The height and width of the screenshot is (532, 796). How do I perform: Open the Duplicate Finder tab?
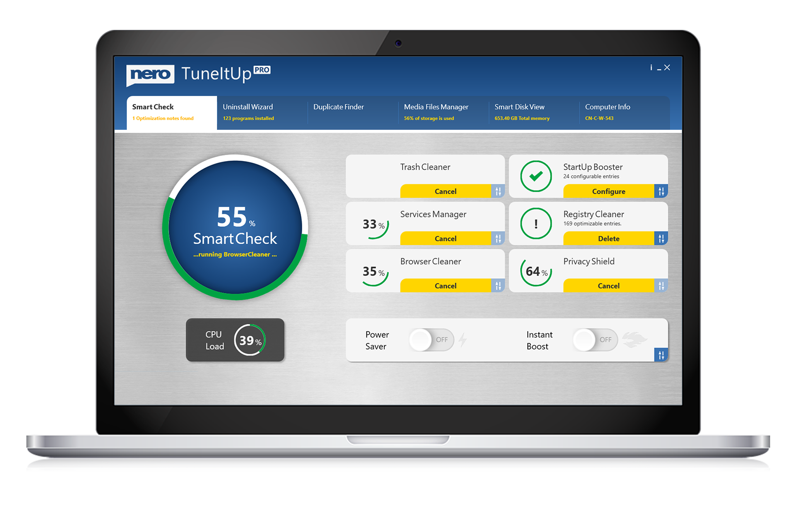[x=339, y=107]
